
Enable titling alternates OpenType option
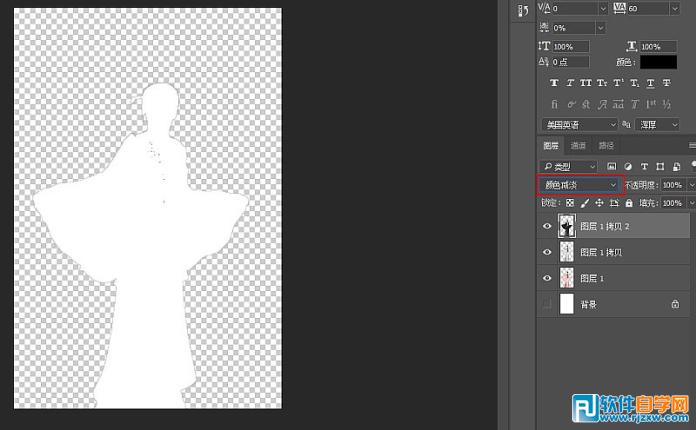pos(635,104)
